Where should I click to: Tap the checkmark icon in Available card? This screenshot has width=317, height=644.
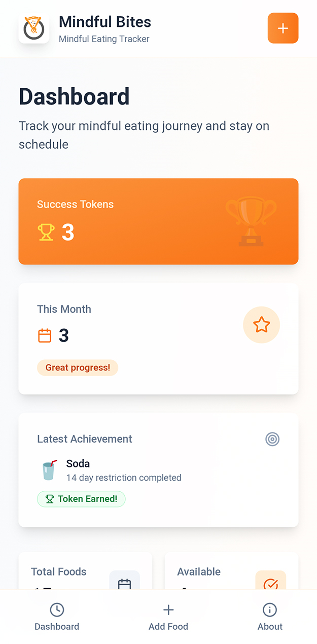tap(271, 584)
